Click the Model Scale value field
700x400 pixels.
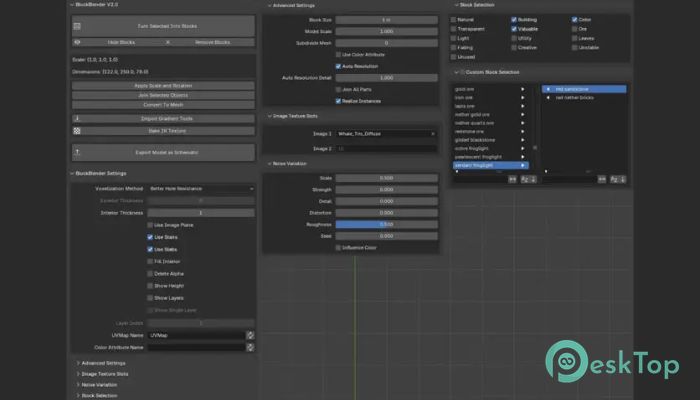(387, 31)
